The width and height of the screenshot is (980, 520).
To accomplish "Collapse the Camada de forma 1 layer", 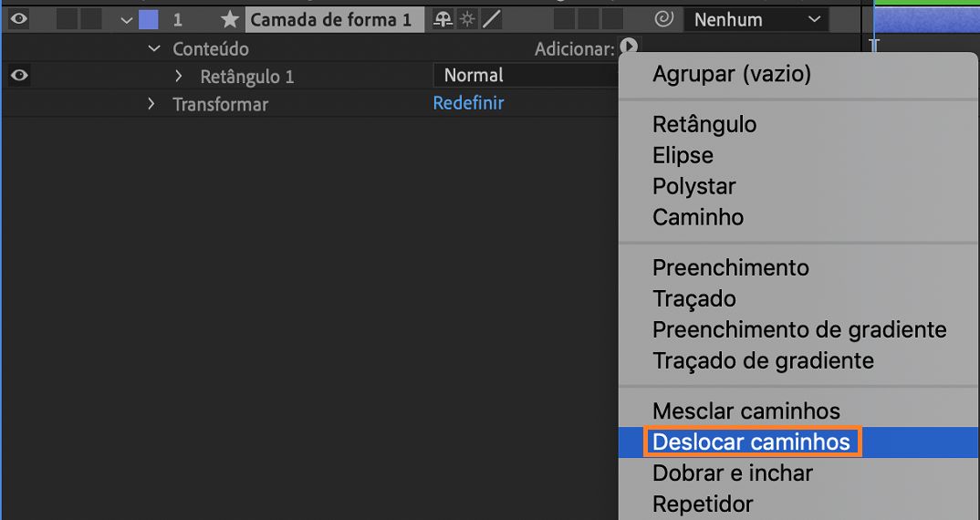I will pos(127,20).
